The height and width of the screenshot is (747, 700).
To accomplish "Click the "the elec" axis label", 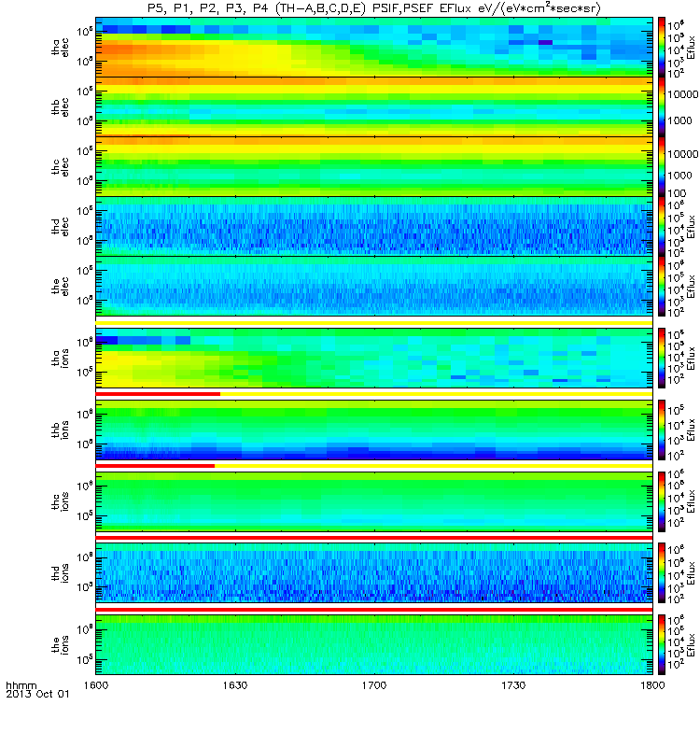I will pyautogui.click(x=60, y=287).
